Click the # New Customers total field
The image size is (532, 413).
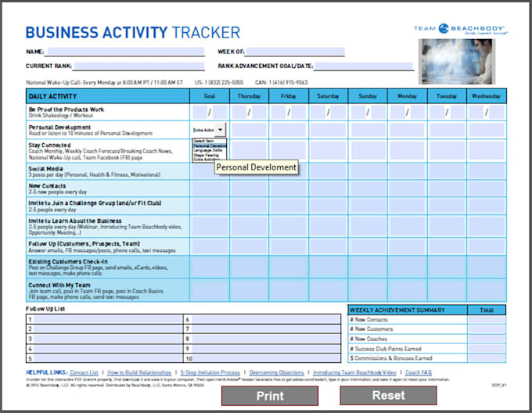(x=487, y=329)
